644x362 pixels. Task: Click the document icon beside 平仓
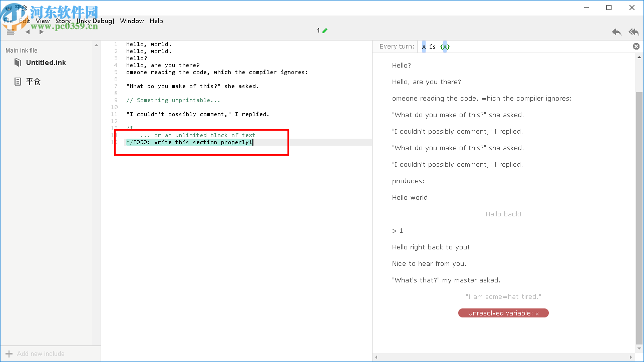(x=18, y=81)
